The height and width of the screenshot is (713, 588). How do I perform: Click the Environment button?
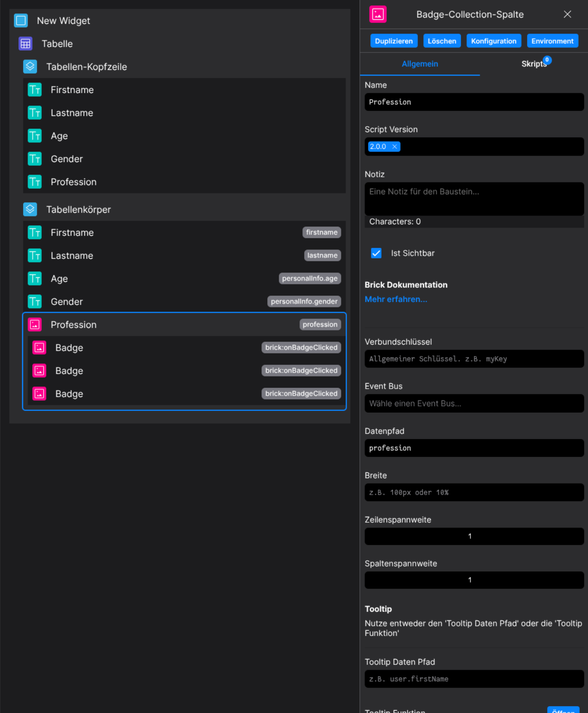click(552, 41)
